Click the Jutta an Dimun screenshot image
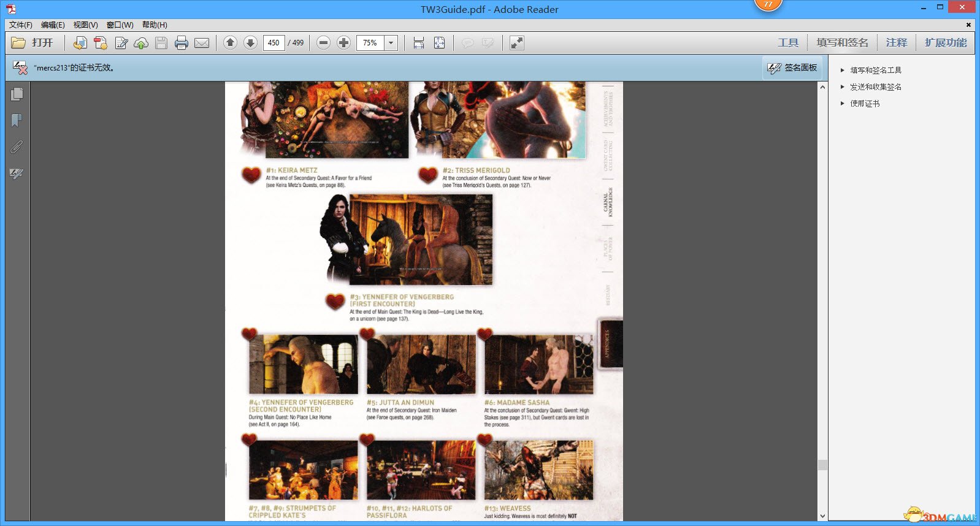Screen dimensions: 980x526 [x=421, y=364]
